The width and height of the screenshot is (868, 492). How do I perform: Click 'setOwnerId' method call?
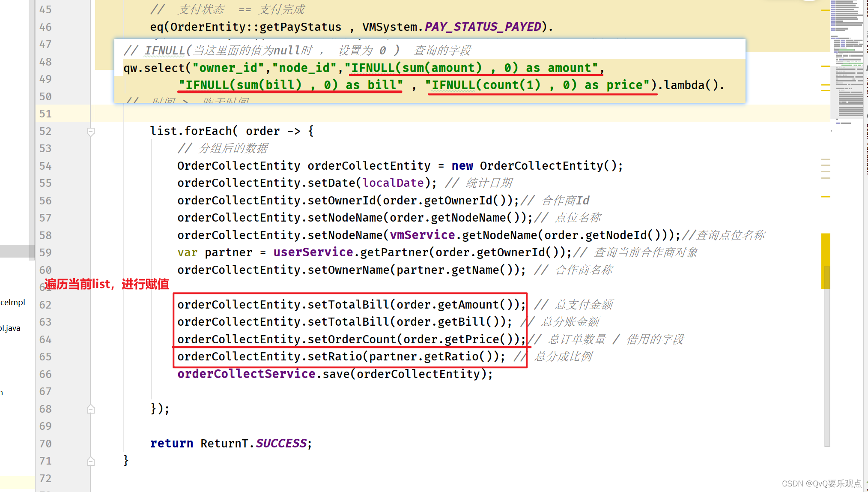[342, 200]
